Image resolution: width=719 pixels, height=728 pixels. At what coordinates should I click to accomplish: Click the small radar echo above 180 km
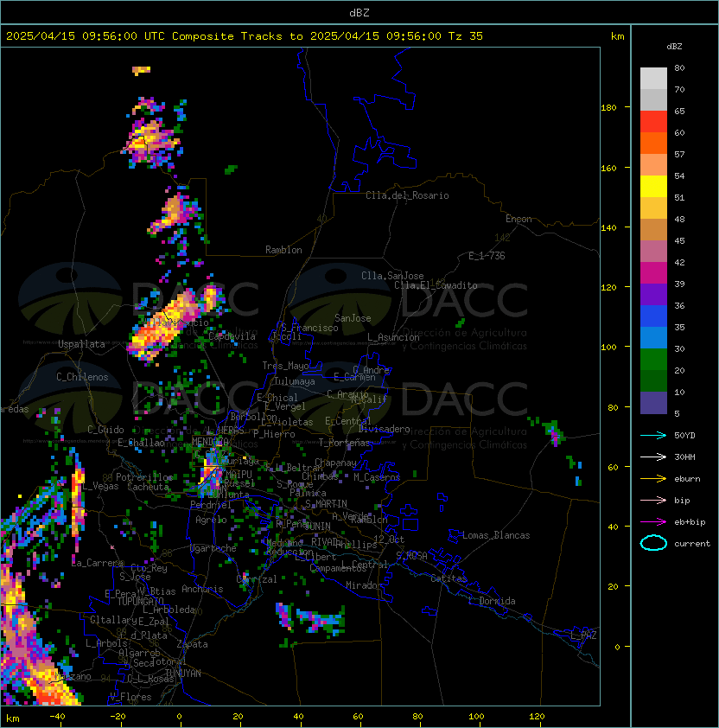[141, 71]
